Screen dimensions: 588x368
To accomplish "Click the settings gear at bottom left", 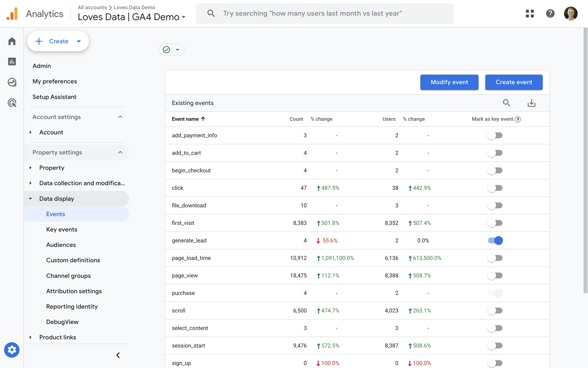I will tap(12, 350).
